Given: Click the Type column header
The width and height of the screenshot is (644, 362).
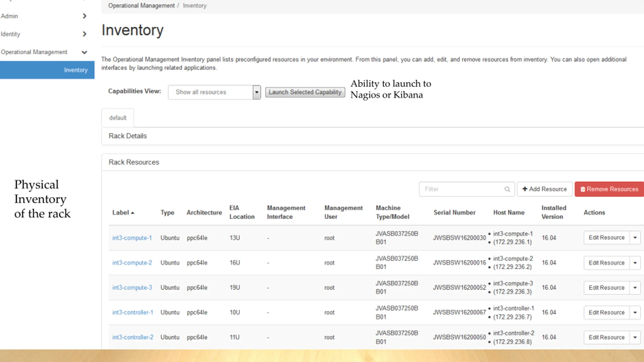Looking at the screenshot, I should coord(167,213).
